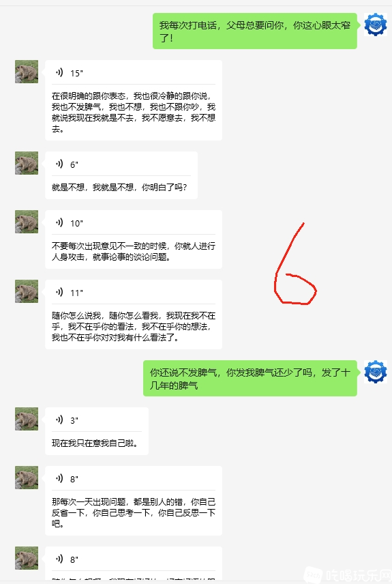Open sender's gear avatar beside top green message
The width and height of the screenshot is (392, 584).
(375, 25)
